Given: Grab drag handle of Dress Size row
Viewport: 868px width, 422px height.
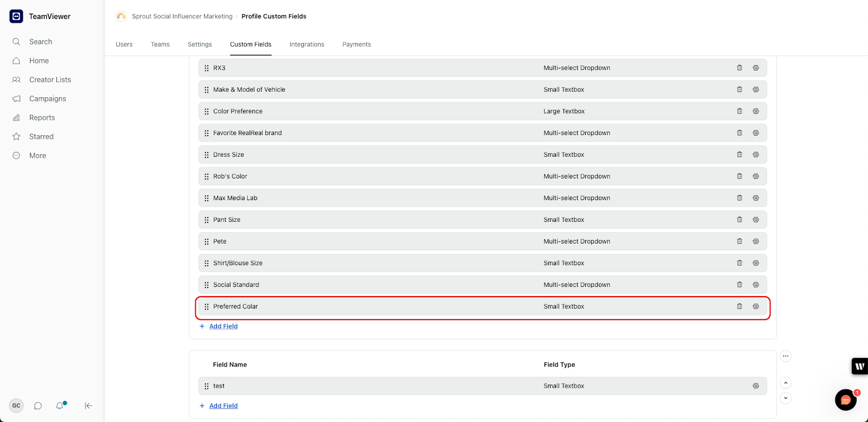Looking at the screenshot, I should pyautogui.click(x=207, y=155).
